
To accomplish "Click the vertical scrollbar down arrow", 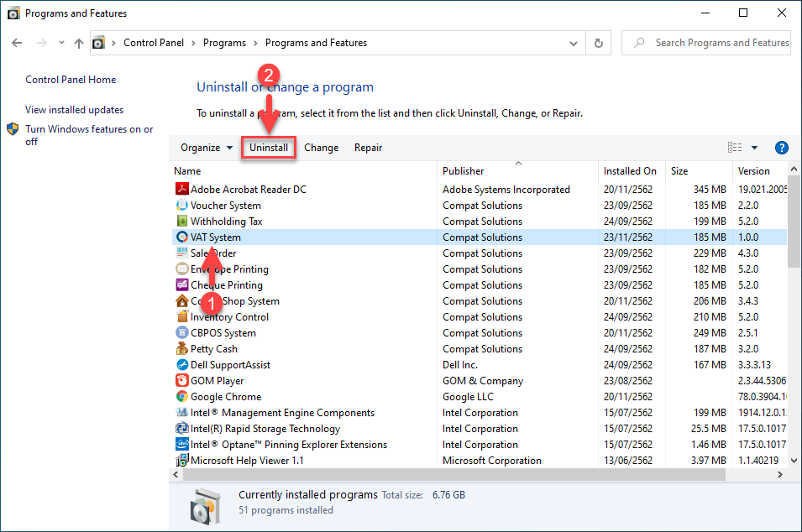I will coord(794,461).
